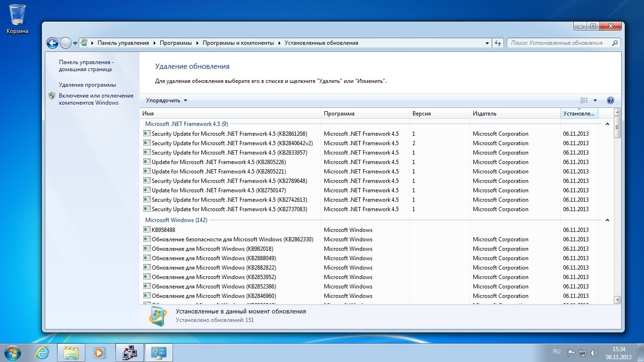Click the RU language indicator

tap(556, 352)
